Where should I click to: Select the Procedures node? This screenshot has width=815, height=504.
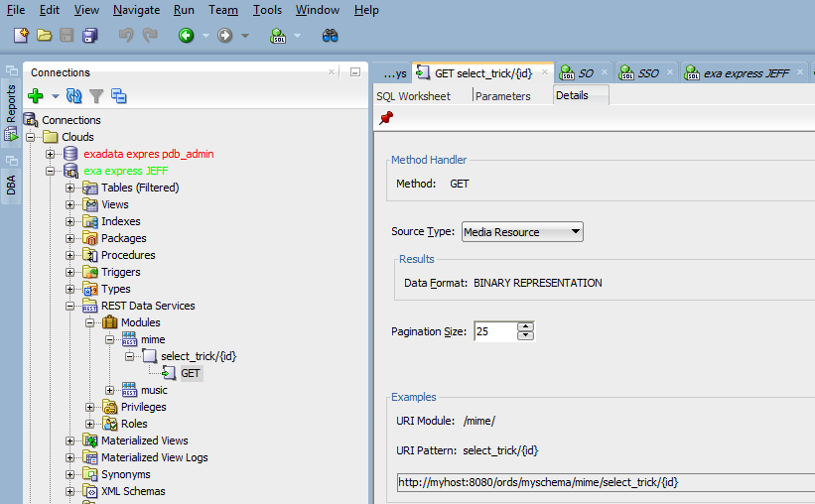pos(128,255)
